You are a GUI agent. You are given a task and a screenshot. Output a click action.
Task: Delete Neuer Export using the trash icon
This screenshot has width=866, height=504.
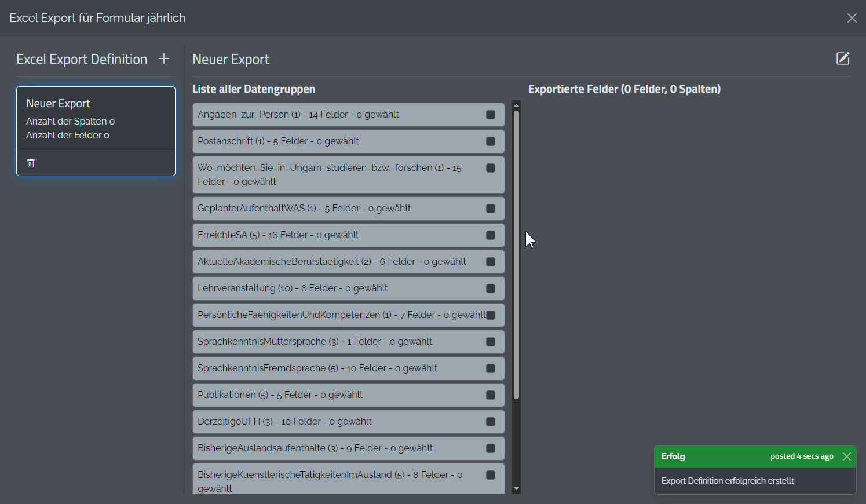tap(30, 163)
